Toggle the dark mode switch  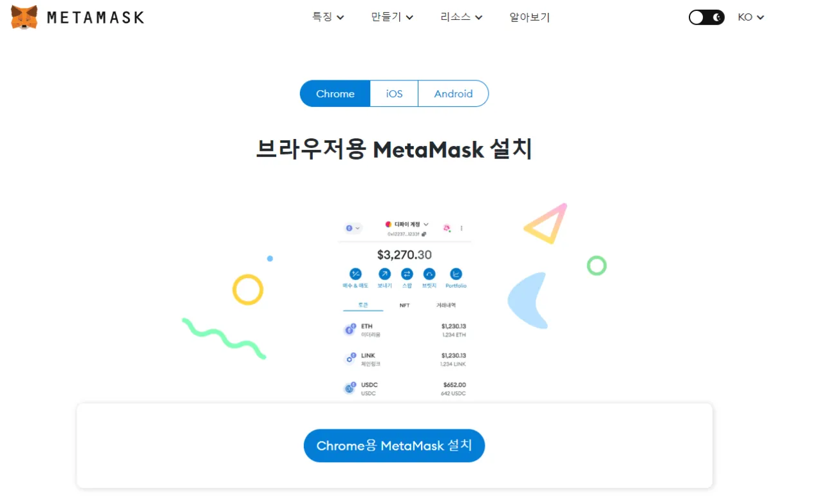tap(706, 17)
